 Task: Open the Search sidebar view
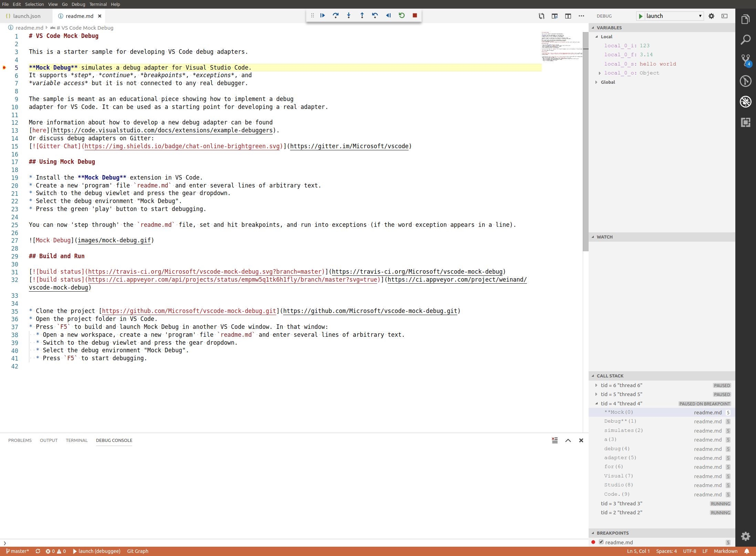pyautogui.click(x=745, y=40)
